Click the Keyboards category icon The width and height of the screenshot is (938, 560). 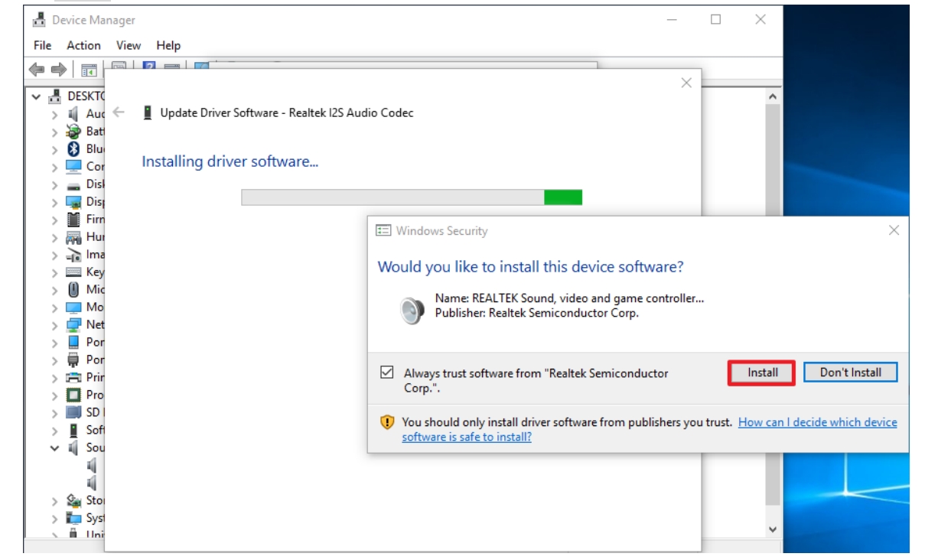point(74,272)
